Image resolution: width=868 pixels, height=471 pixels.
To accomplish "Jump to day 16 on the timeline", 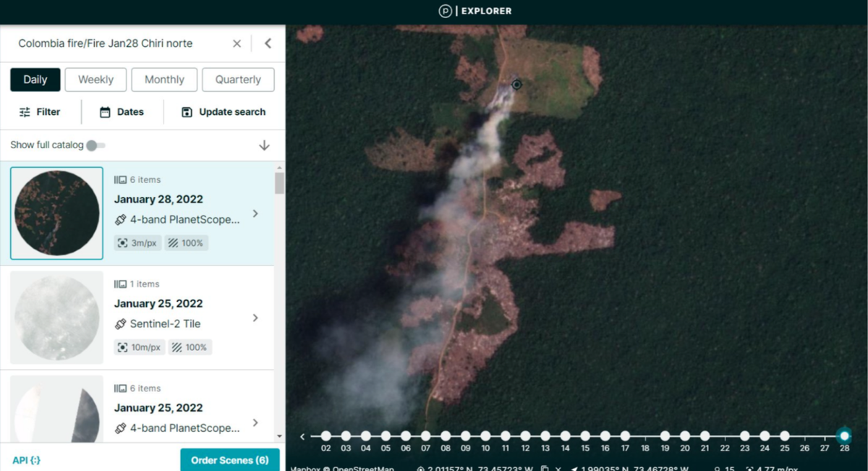I will click(605, 436).
